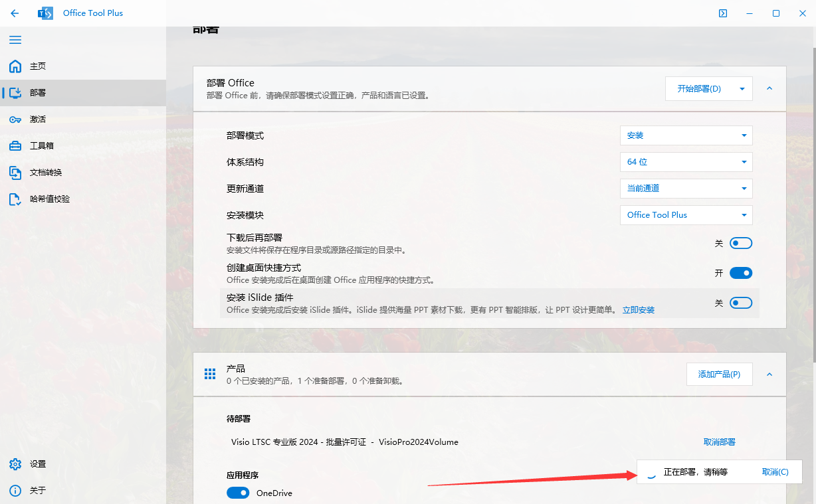Click the info icon beside 关于
The height and width of the screenshot is (504, 816).
pos(15,491)
